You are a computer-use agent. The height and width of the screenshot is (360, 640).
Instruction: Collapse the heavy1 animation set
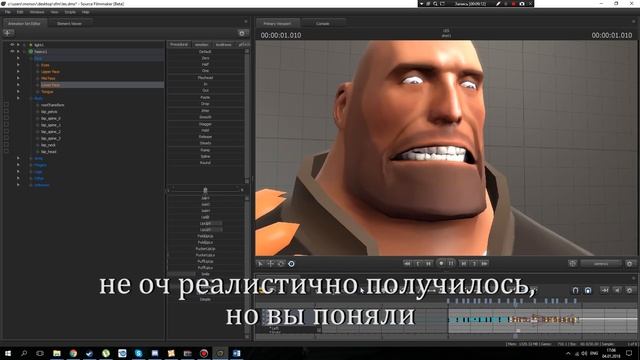click(x=18, y=51)
